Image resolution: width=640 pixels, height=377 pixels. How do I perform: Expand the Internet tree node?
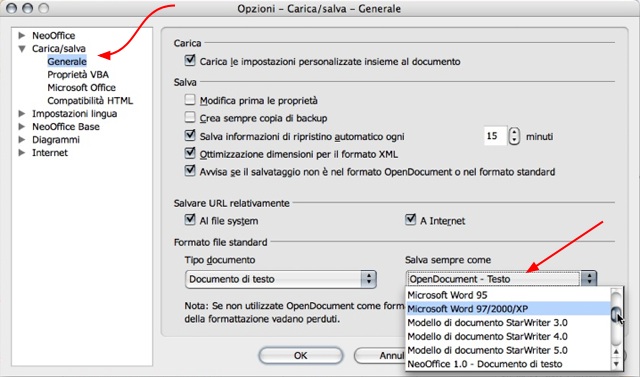(x=22, y=153)
